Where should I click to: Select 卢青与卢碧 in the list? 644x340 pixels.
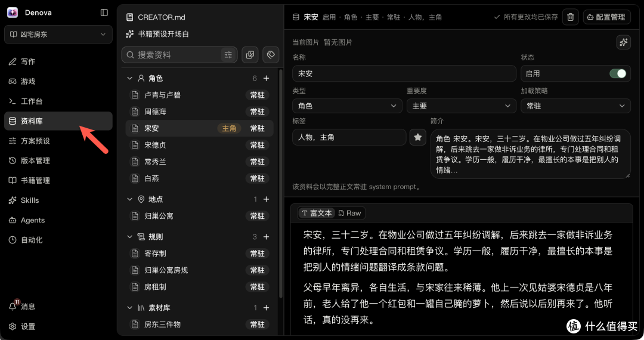coord(199,95)
